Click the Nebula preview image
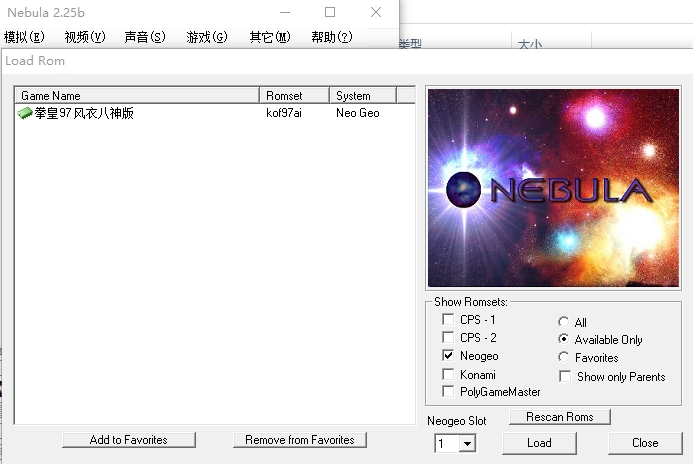 (x=553, y=188)
